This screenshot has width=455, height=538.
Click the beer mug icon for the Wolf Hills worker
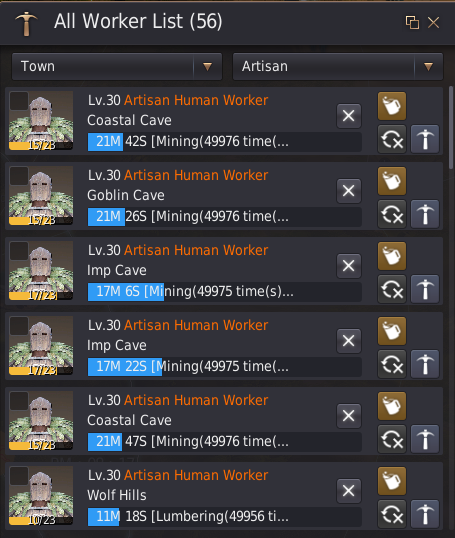click(x=392, y=481)
